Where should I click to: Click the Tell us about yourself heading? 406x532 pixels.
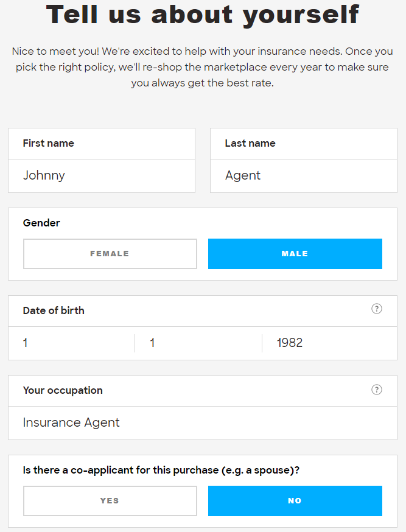203,15
